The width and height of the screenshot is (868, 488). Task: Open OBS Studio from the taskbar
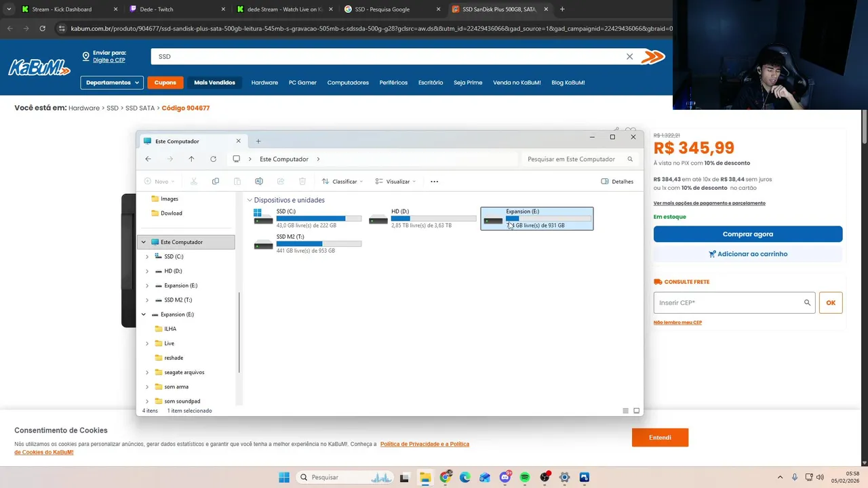coord(545,477)
